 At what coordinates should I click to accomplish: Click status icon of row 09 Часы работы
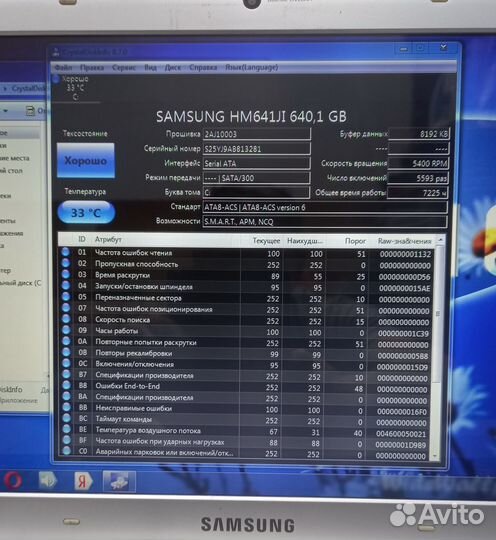pos(66,330)
